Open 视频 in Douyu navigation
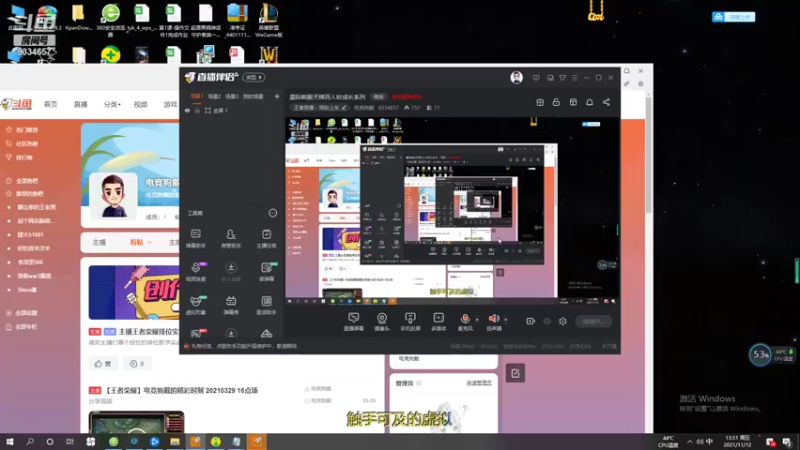800x450 pixels. [140, 104]
